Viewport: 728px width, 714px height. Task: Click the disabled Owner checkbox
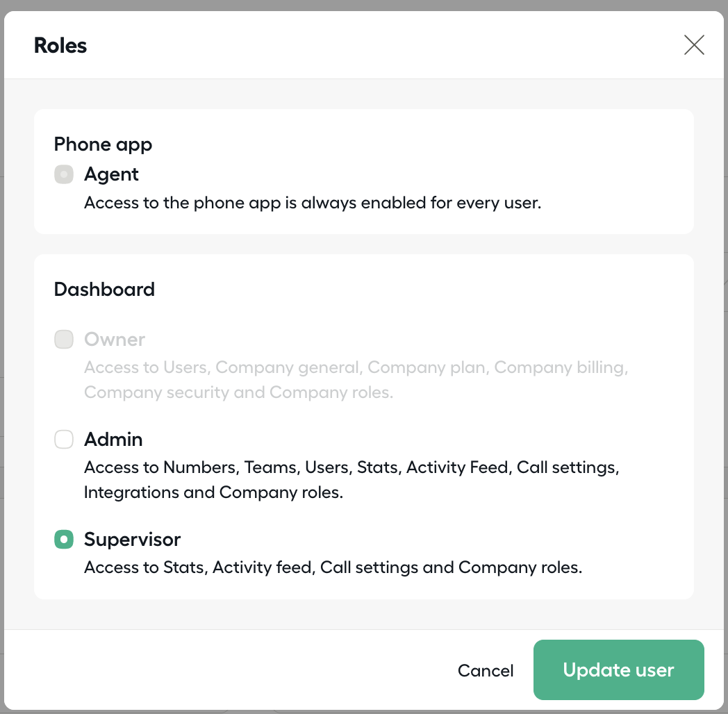tap(64, 340)
